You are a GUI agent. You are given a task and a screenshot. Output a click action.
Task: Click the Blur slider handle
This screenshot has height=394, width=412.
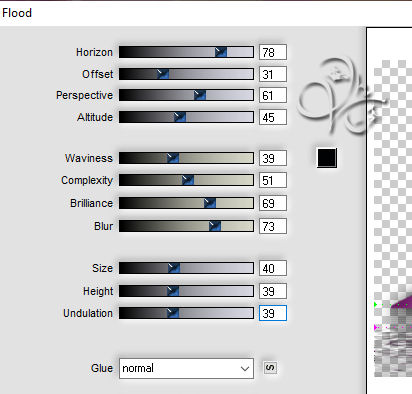pyautogui.click(x=215, y=226)
